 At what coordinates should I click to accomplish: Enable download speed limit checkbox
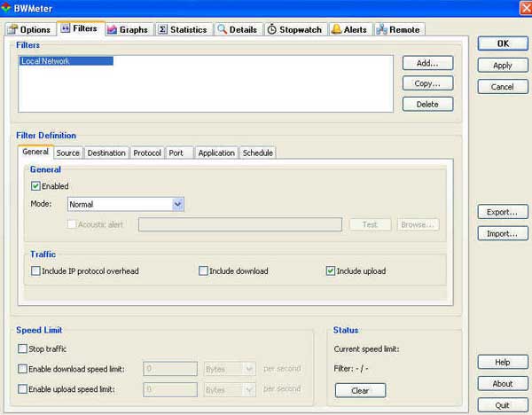point(22,369)
